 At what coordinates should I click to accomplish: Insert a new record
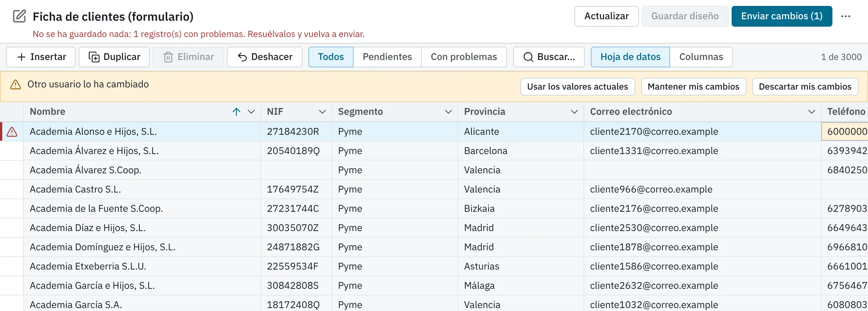41,57
